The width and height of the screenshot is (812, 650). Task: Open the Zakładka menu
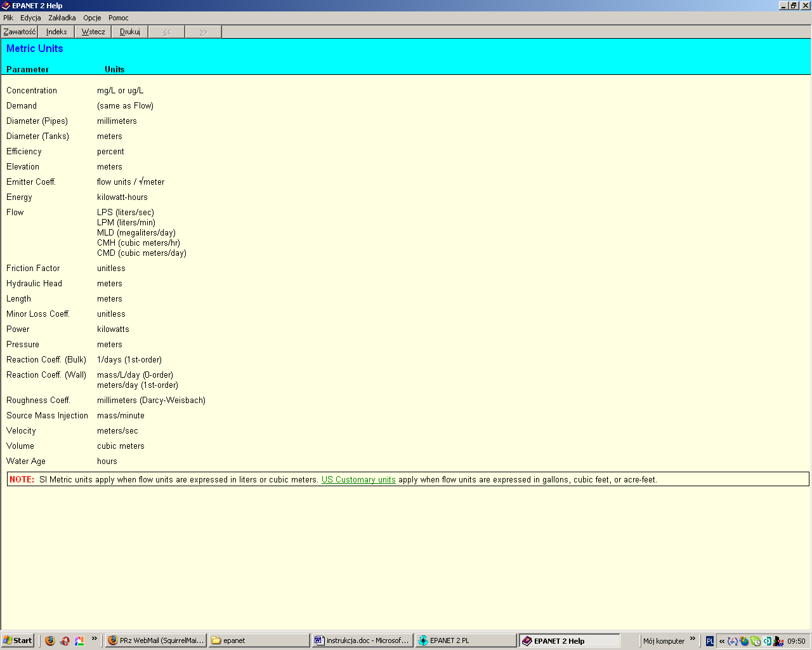[x=62, y=18]
